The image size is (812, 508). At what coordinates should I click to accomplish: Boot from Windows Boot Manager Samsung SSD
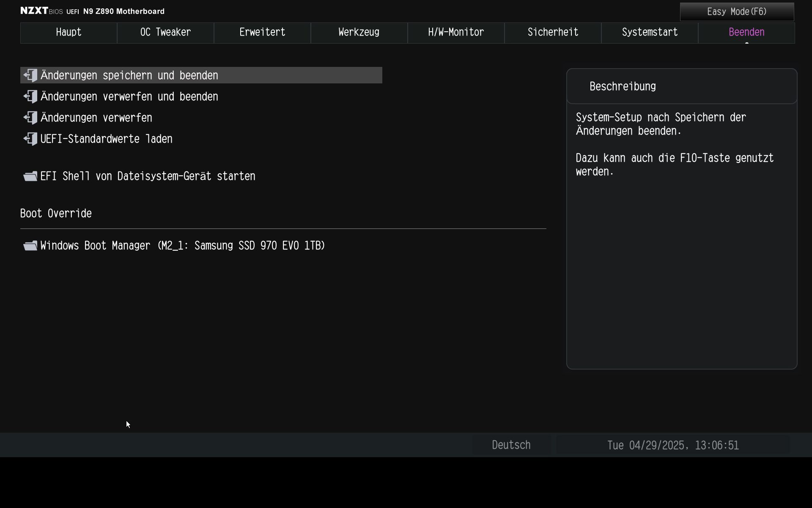tap(183, 246)
